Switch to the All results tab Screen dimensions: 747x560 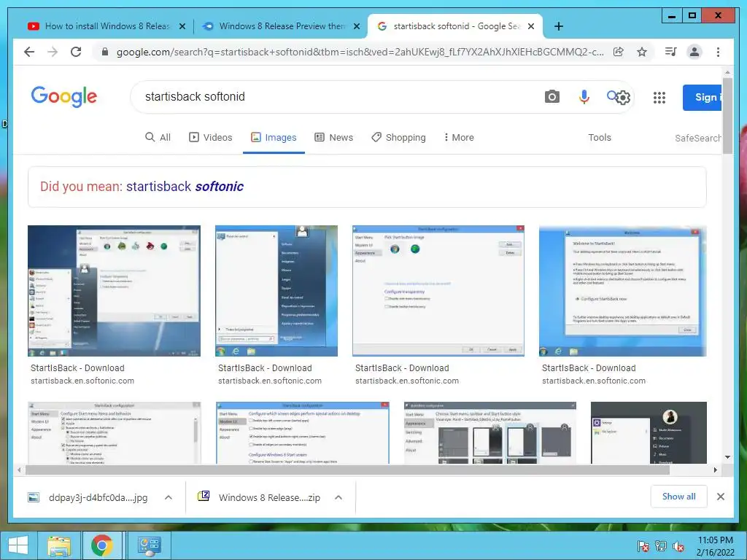pos(158,138)
